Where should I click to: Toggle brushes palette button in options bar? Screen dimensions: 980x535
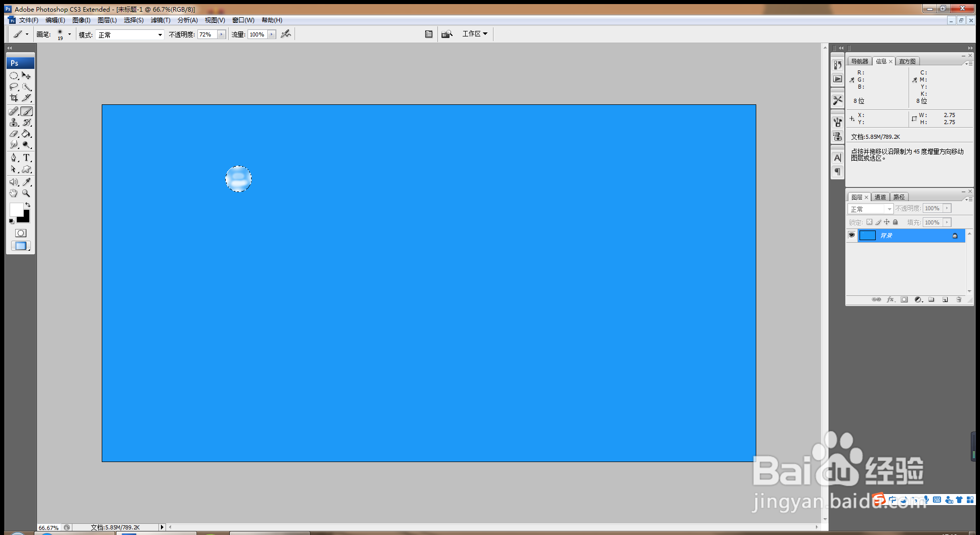tap(429, 34)
